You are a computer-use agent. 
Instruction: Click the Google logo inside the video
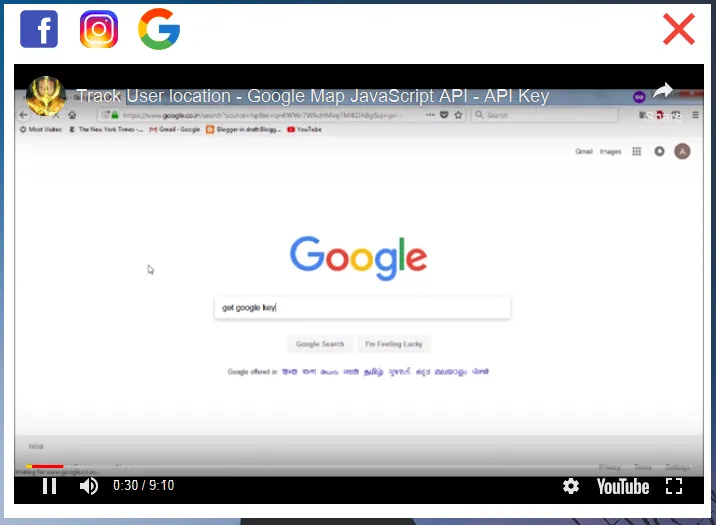click(x=358, y=257)
